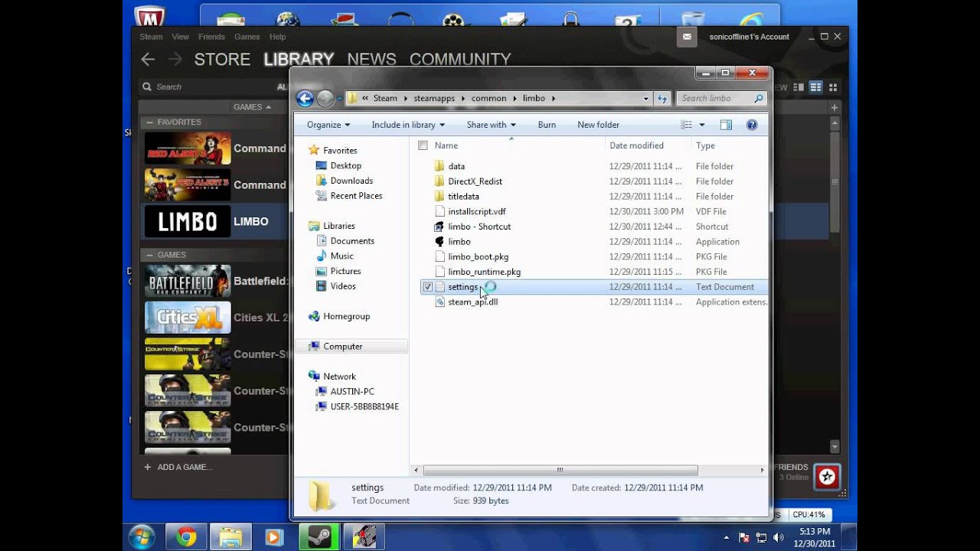Click the Steam friends avatar icon
Screen dimensions: 980x551
pos(827,478)
